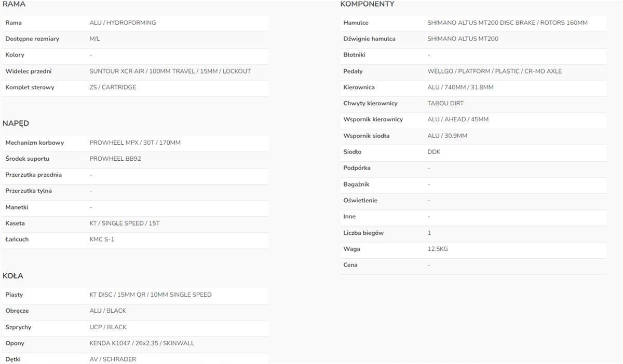Select the 'Dźwignie hamulca' label
Screen dimensions: 623x364
369,39
